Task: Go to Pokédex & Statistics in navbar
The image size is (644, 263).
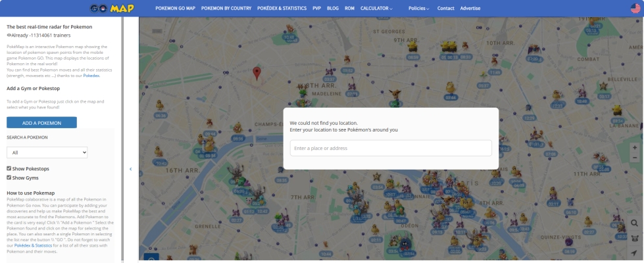Action: click(x=282, y=8)
